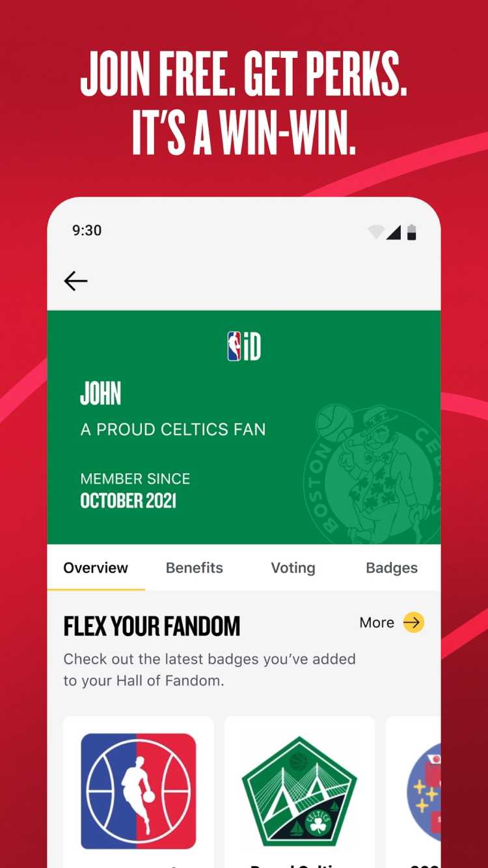Select the Overview tab
This screenshot has height=868, width=488.
click(96, 568)
